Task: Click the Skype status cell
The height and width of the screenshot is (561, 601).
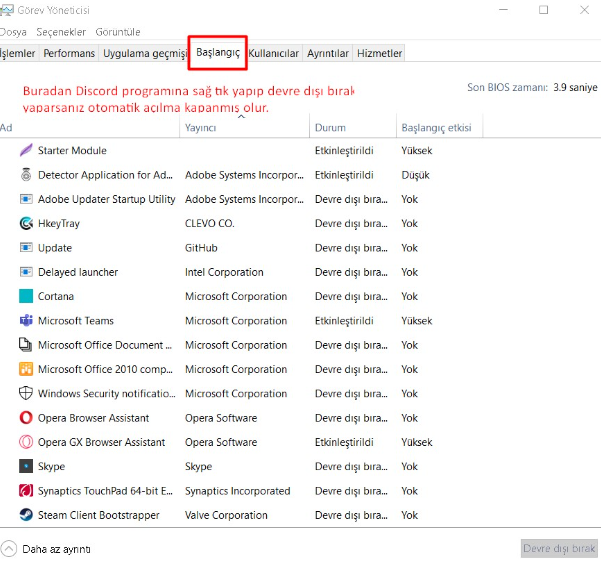Action: coord(351,466)
